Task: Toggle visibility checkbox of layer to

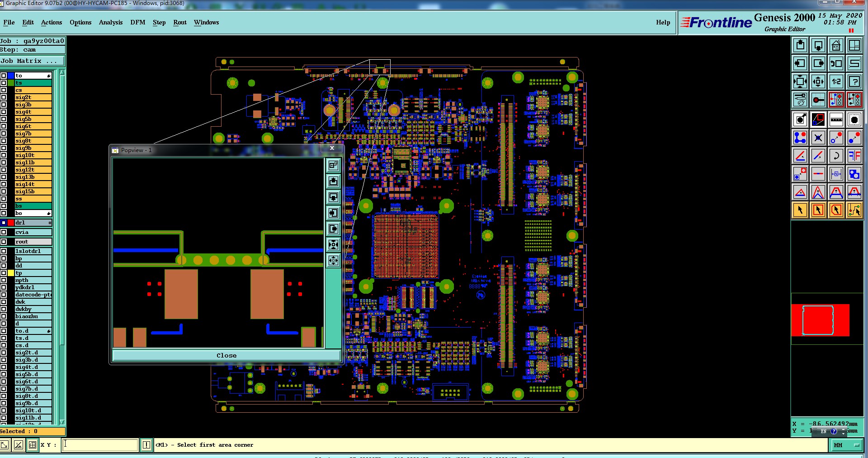Action: click(x=4, y=76)
